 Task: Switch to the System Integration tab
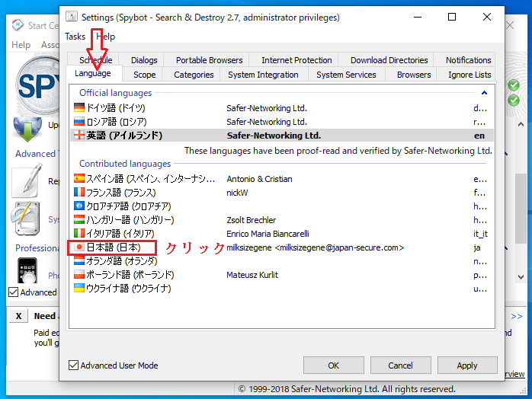pos(263,75)
